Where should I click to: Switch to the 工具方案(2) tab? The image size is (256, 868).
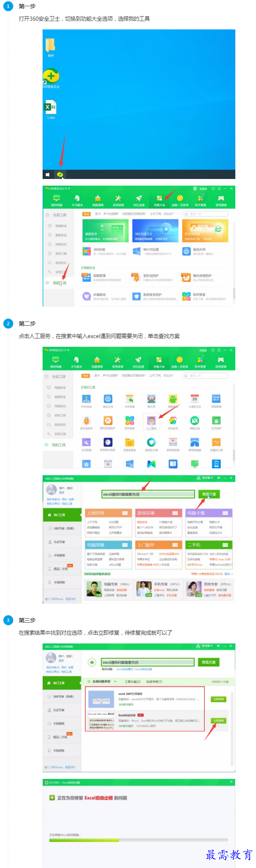133,682
